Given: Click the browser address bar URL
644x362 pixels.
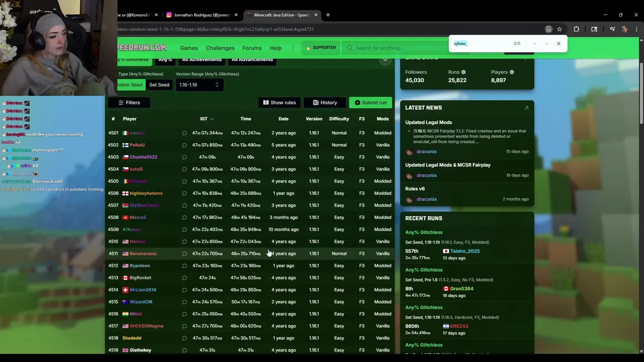Looking at the screenshot, I should point(216,29).
